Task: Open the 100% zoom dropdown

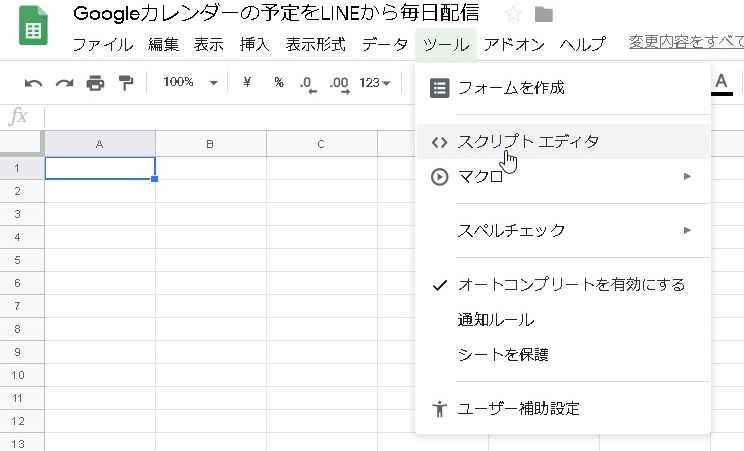Action: point(190,82)
